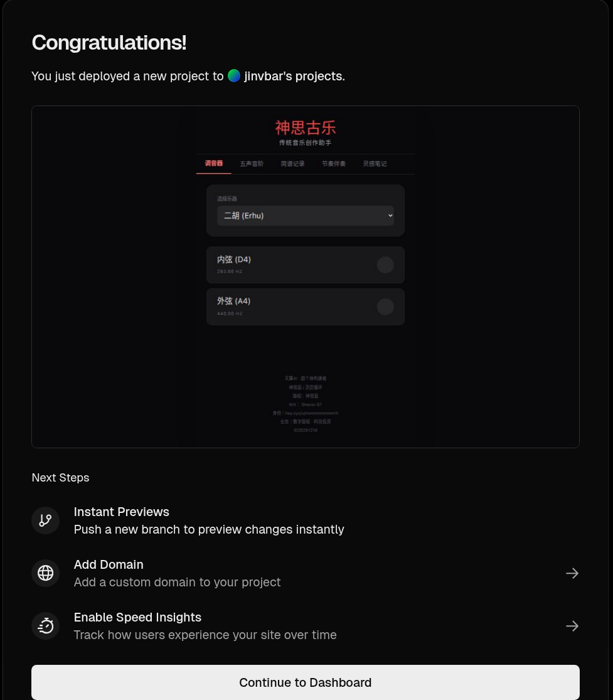Click the Add Domain link text
The width and height of the screenshot is (613, 700).
click(x=109, y=564)
